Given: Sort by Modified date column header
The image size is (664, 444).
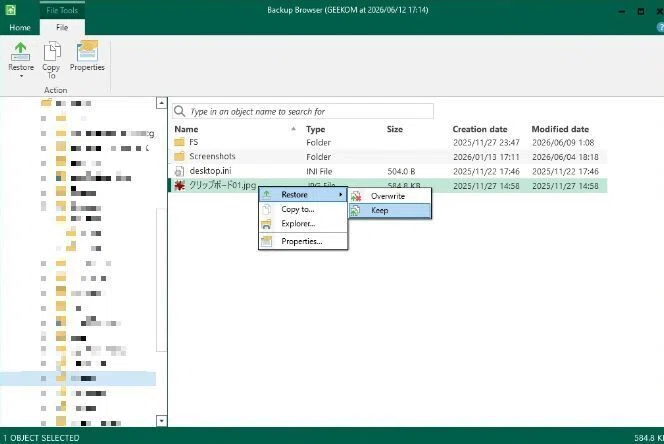Looking at the screenshot, I should click(560, 129).
